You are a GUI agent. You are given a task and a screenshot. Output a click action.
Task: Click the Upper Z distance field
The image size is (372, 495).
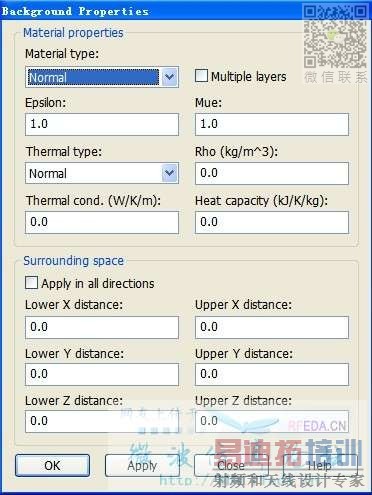tap(272, 421)
